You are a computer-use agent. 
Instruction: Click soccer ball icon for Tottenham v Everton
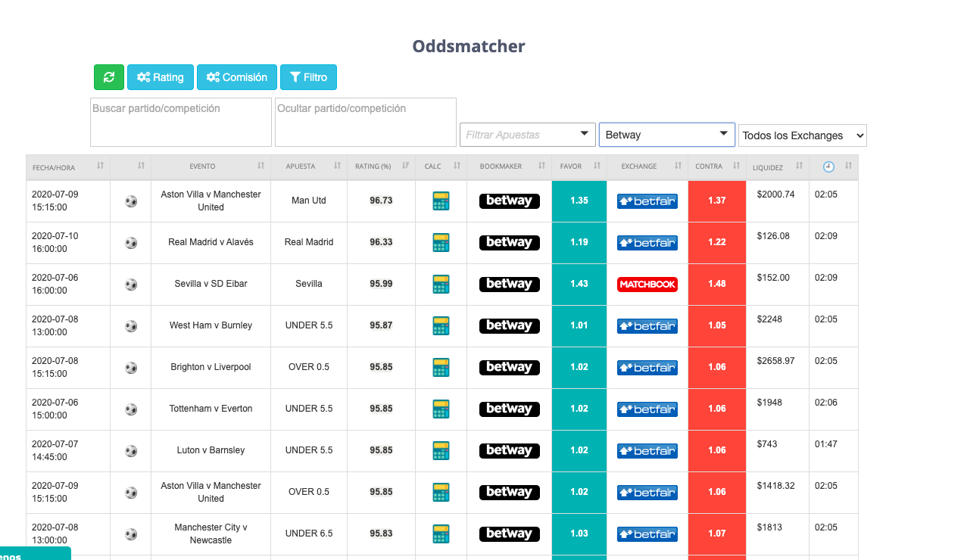coord(131,409)
